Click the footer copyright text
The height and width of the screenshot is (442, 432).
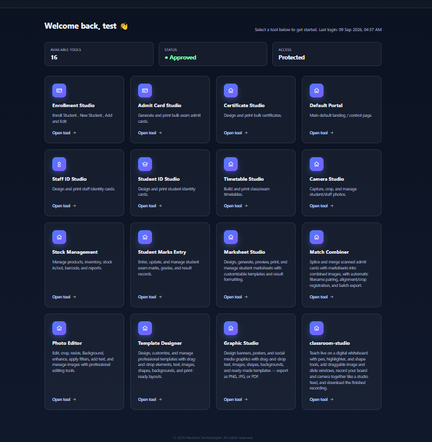(213, 438)
